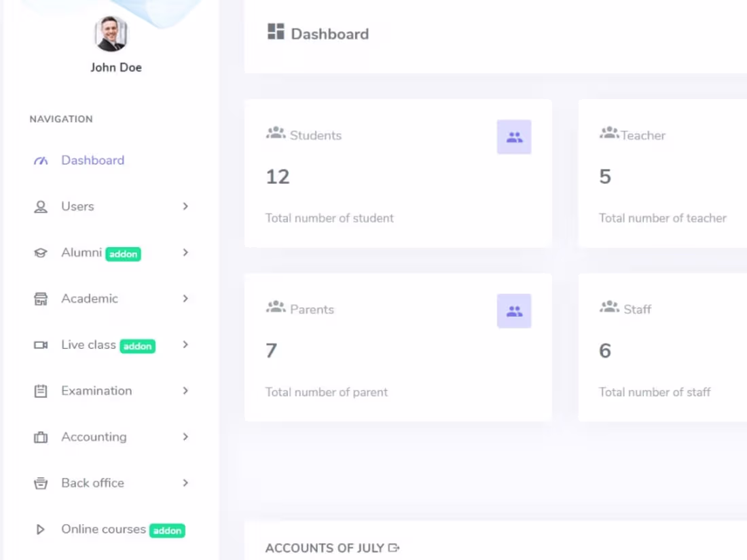Click the Accounting briefcase icon
The image size is (747, 560).
(41, 437)
